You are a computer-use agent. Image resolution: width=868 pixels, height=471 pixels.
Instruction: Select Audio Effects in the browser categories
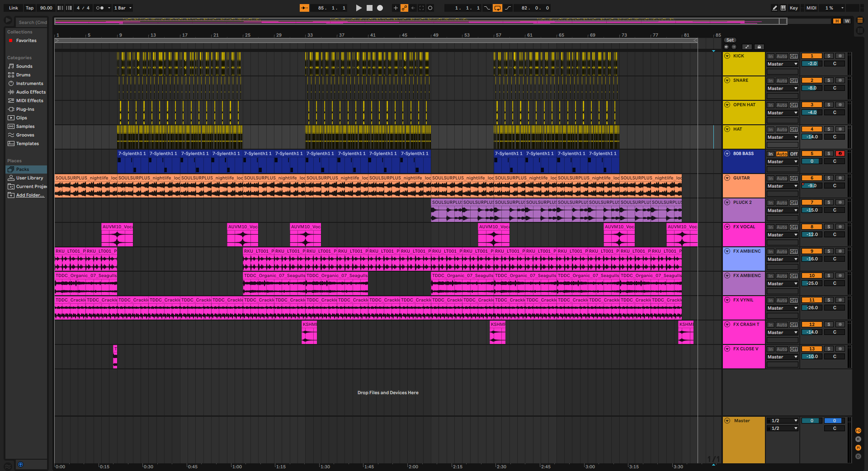tap(31, 92)
